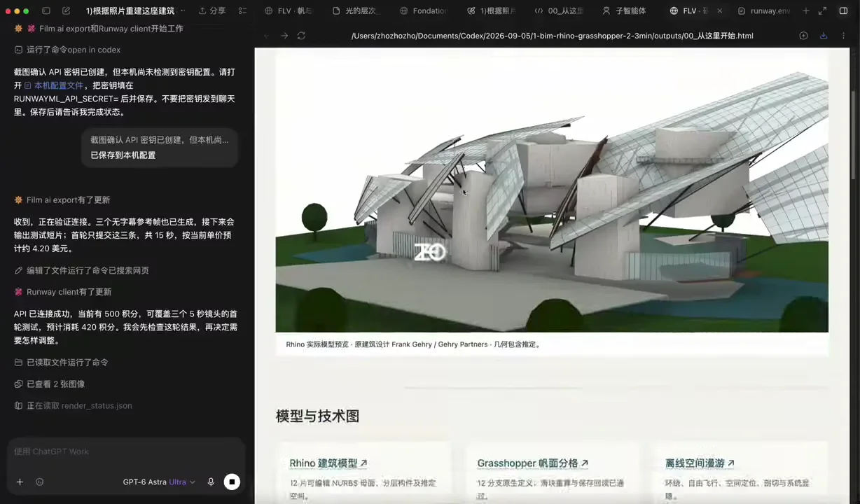The height and width of the screenshot is (504, 860).
Task: Click the terminal shield icon in the composer
Action: [40, 482]
